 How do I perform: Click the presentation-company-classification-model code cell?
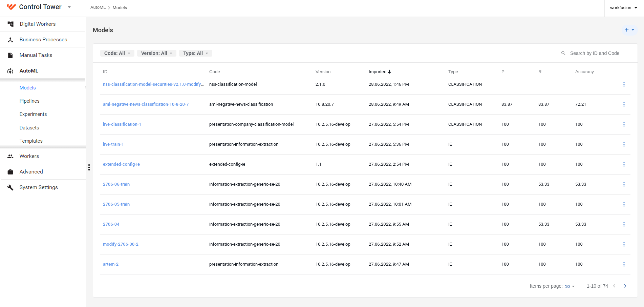point(252,124)
